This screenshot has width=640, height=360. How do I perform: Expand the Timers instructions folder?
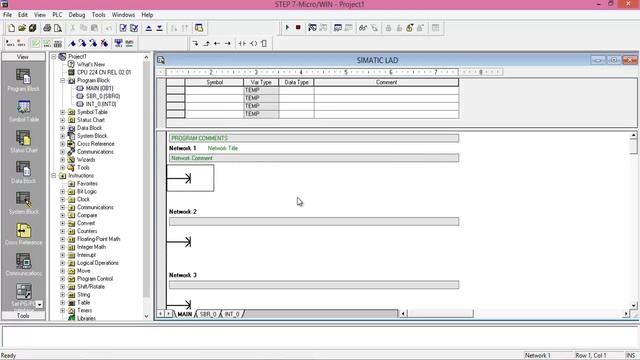click(62, 310)
